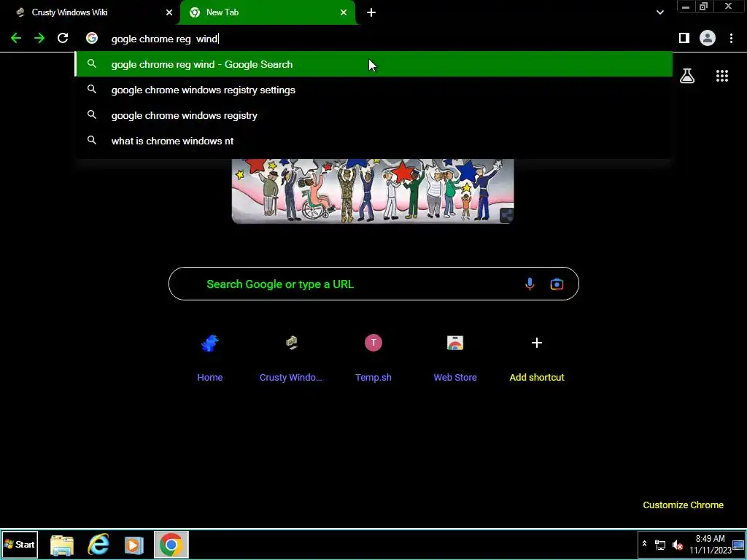Open Customize Chrome

[683, 505]
